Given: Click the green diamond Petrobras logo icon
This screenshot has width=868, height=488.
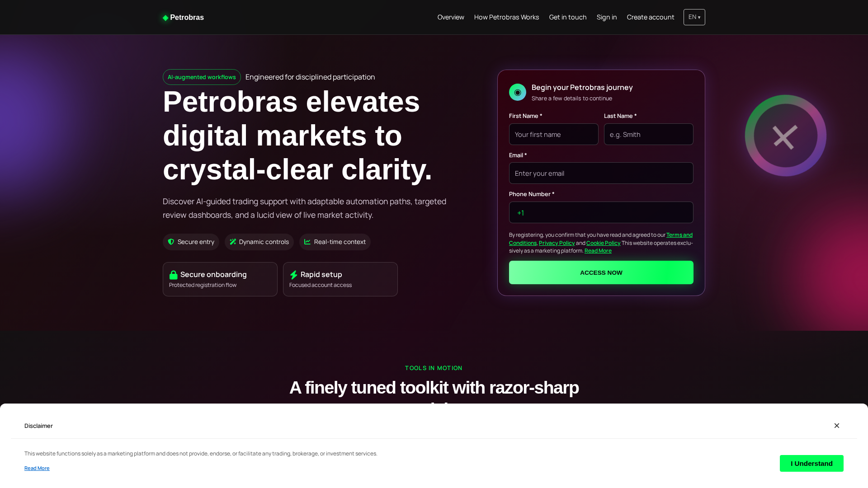Looking at the screenshot, I should coord(165,18).
